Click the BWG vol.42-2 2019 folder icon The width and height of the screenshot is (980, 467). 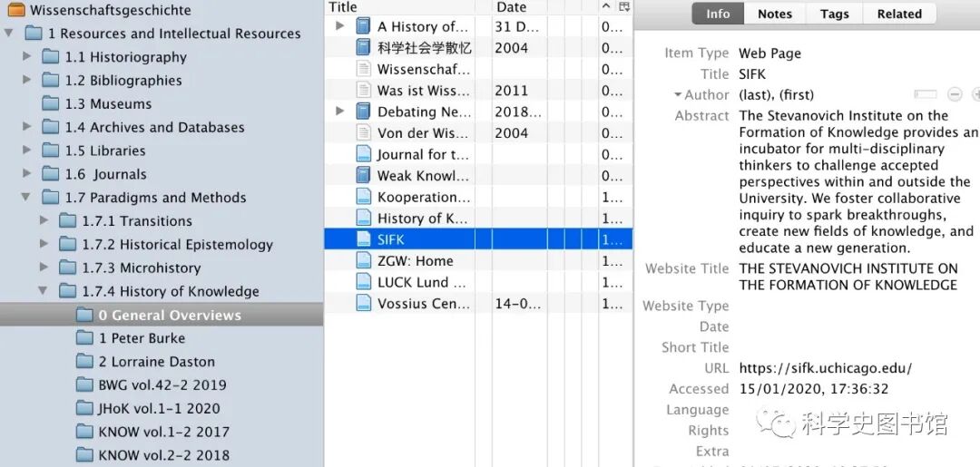84,384
